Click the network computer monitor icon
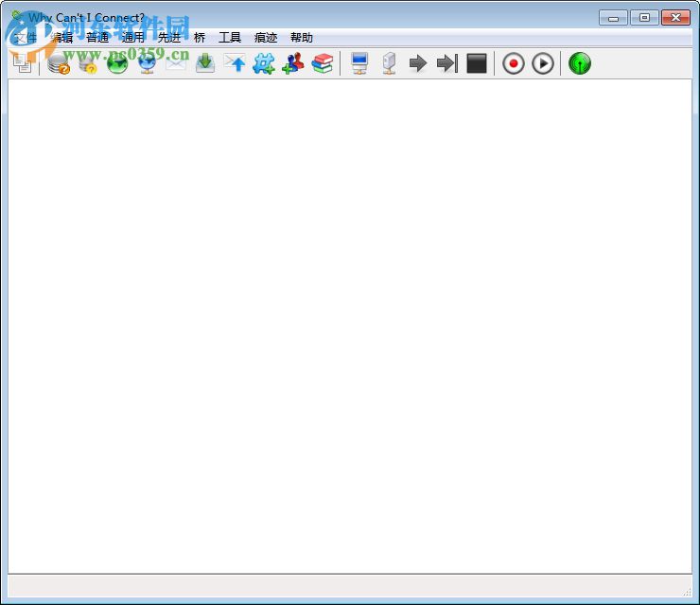Screen dimensions: 700x605 click(359, 63)
